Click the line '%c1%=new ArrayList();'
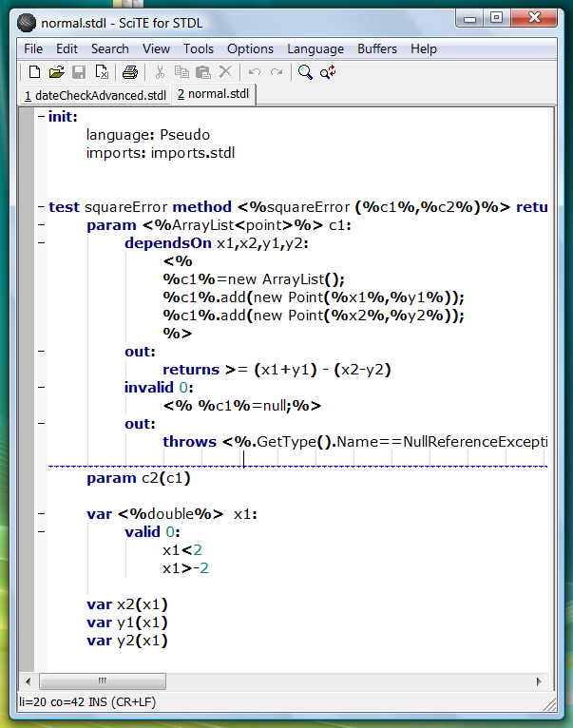The height and width of the screenshot is (728, 573). pyautogui.click(x=254, y=279)
